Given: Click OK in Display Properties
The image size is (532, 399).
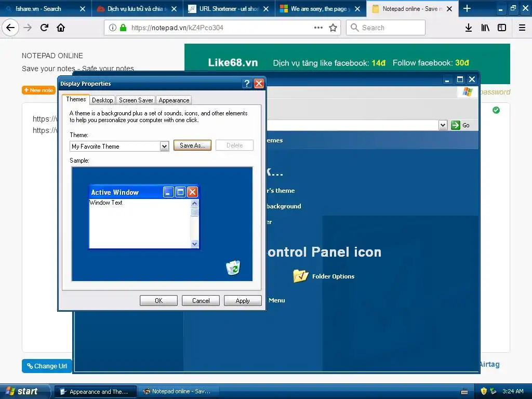Looking at the screenshot, I should (x=158, y=301).
